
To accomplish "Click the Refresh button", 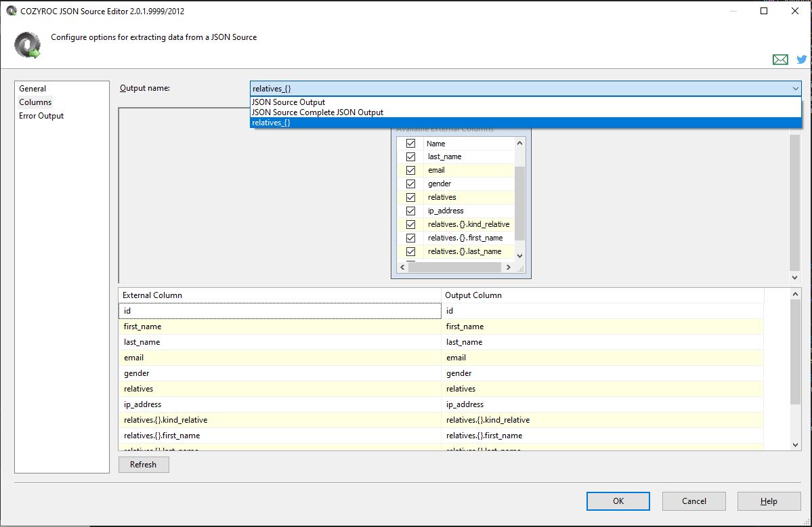I will tap(144, 464).
